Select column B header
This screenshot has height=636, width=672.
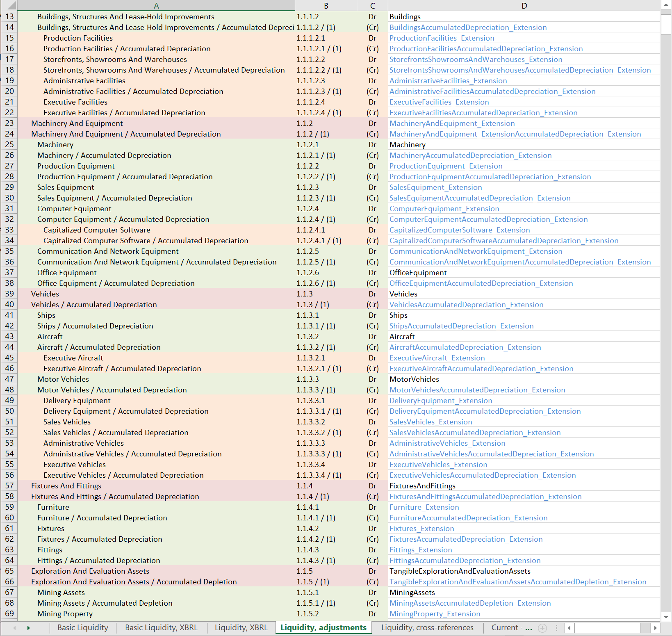point(326,6)
